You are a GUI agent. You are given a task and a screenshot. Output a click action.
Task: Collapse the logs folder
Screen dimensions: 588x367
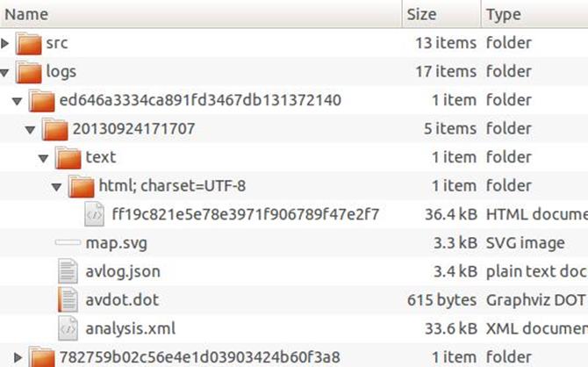click(7, 72)
